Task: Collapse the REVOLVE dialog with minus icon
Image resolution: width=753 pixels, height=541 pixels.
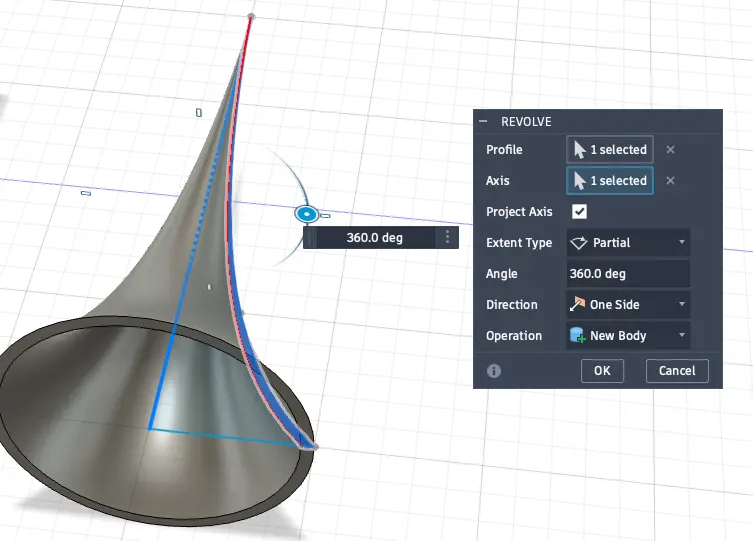Action: point(483,121)
